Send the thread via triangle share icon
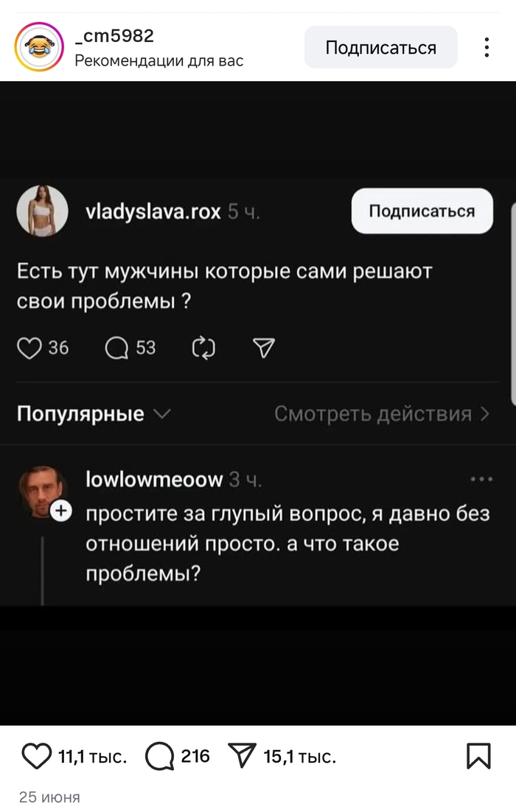Image resolution: width=516 pixels, height=812 pixels. point(264,348)
